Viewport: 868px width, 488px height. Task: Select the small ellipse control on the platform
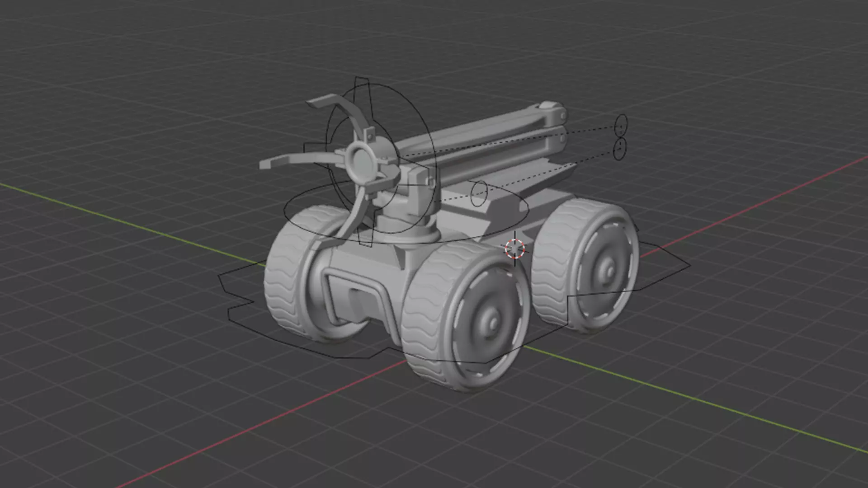tap(479, 193)
